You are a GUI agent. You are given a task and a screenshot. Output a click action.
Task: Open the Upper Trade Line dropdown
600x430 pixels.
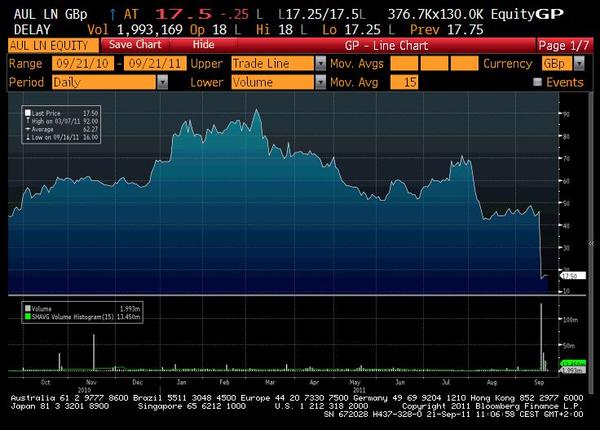click(276, 63)
